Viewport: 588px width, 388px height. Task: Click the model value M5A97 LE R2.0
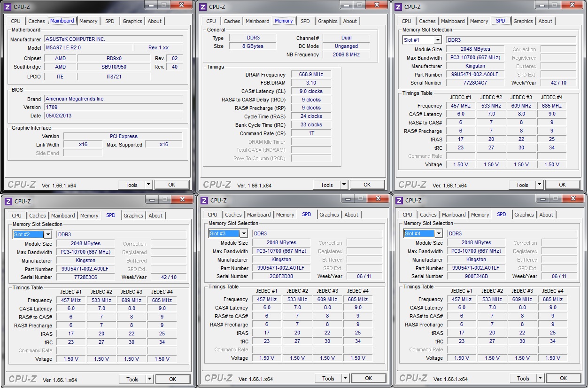[x=88, y=48]
